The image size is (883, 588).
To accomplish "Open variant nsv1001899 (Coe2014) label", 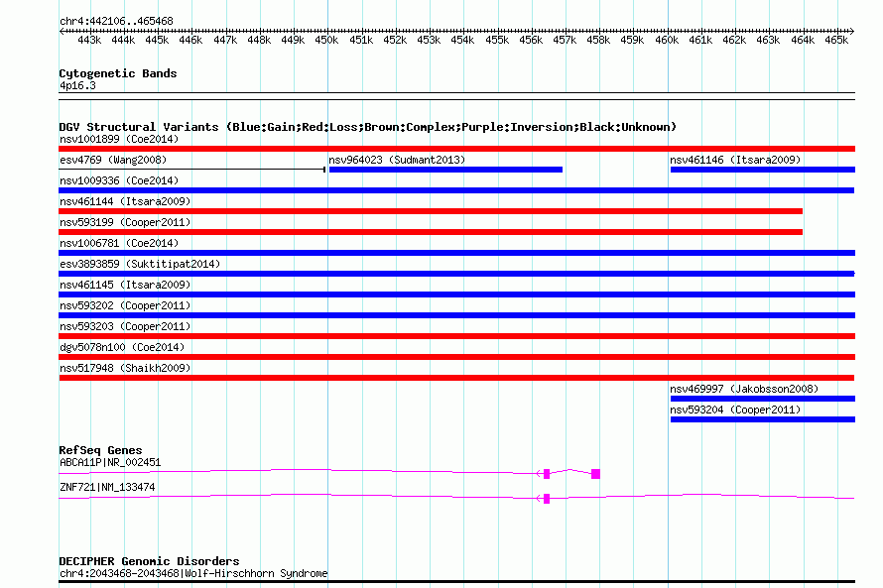I will coord(119,139).
